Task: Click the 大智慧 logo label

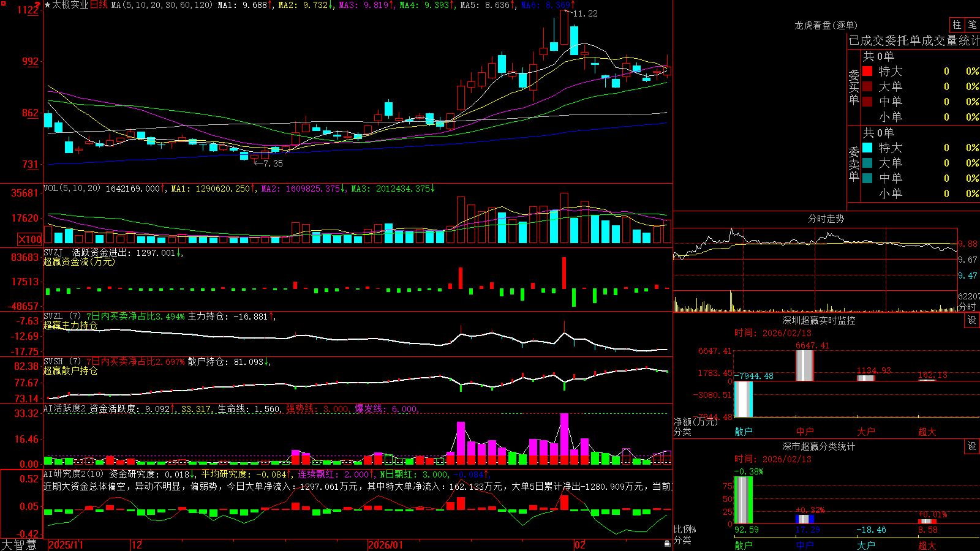Action: 19,545
